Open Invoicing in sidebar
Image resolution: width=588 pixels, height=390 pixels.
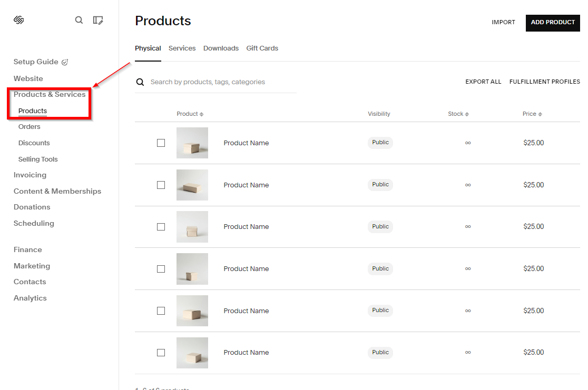tap(30, 175)
